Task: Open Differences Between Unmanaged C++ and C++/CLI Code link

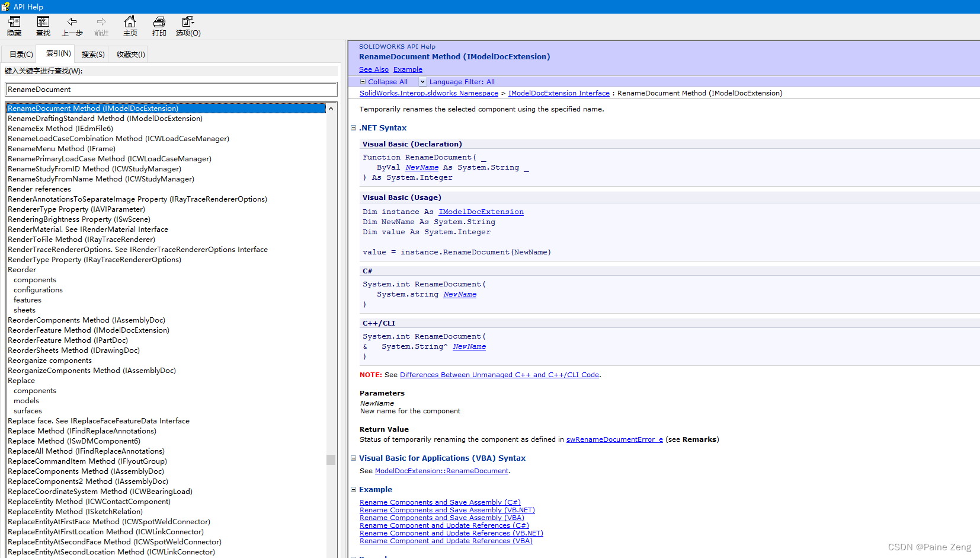Action: point(499,375)
